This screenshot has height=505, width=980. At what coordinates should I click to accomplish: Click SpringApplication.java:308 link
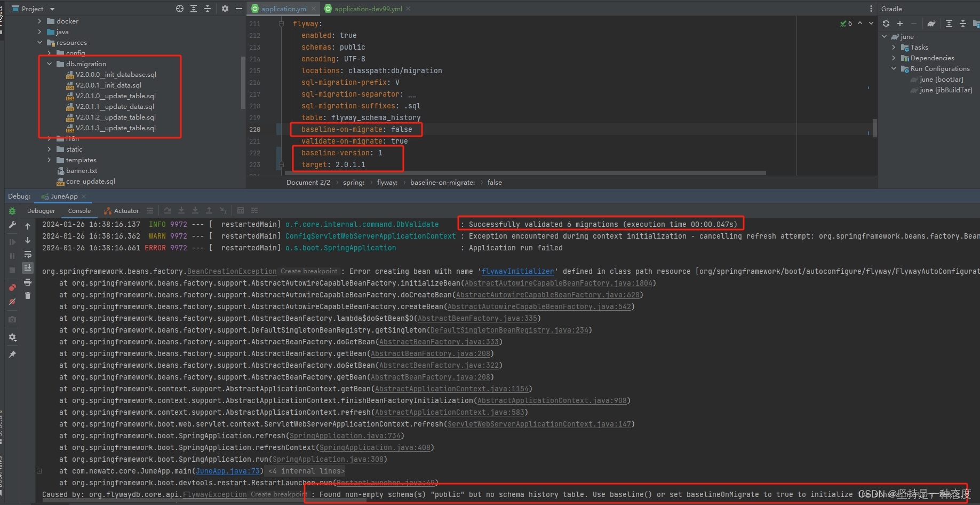(x=328, y=459)
